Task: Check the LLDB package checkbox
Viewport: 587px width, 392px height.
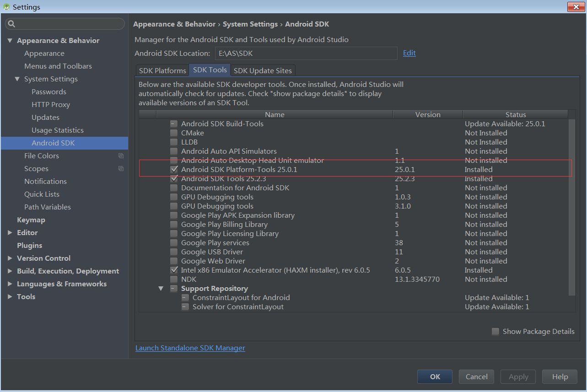Action: (x=174, y=142)
